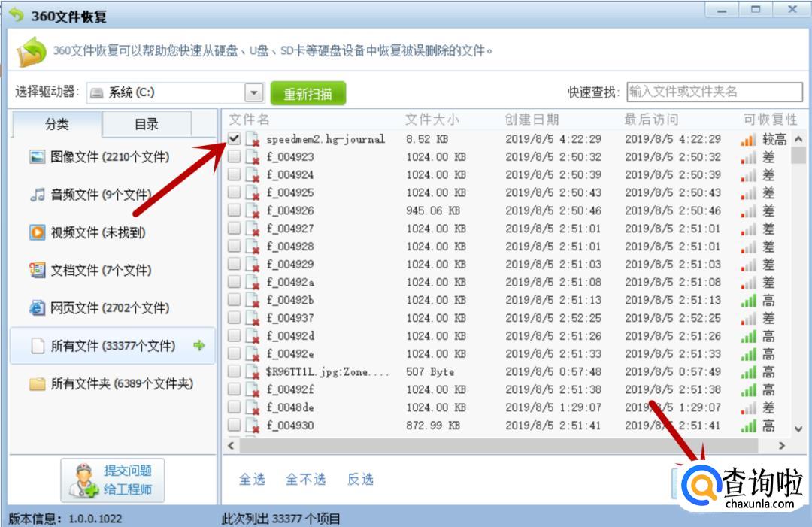This screenshot has height=527, width=812.
Task: Click the vertical scrollbar down arrow
Action: (798, 429)
